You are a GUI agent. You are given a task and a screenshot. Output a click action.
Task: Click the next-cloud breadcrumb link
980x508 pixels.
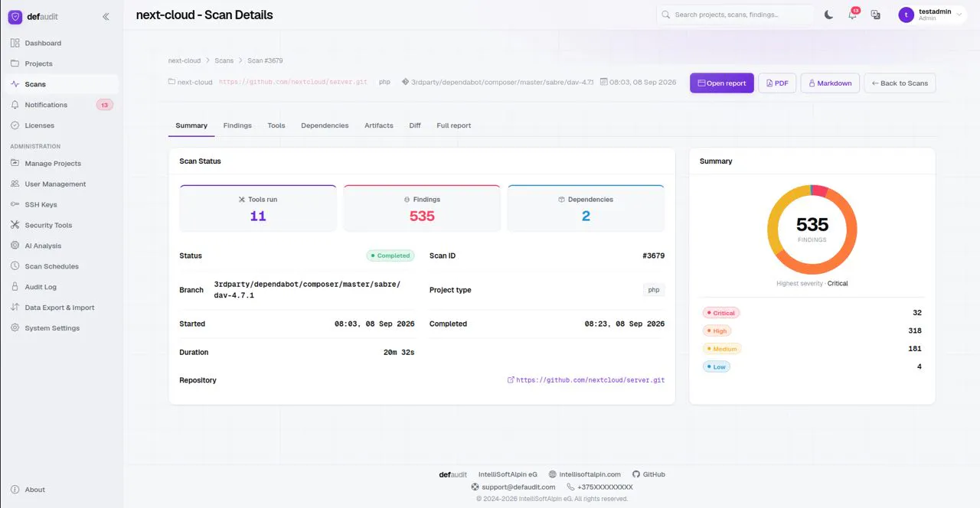pyautogui.click(x=185, y=60)
